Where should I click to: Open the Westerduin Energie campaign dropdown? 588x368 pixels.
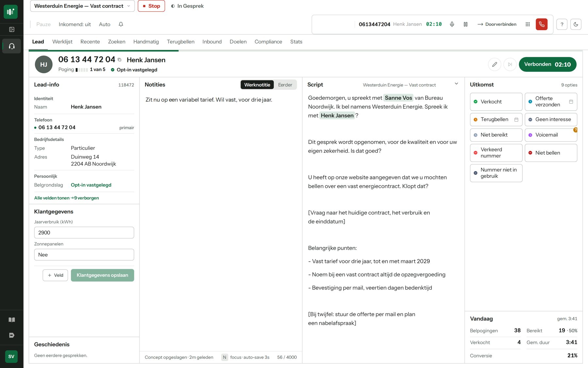[82, 6]
